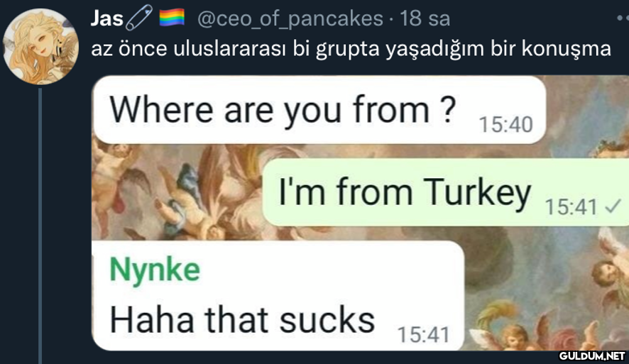The image size is (629, 364).
Task: Click the GULDUM.NET watermark
Action: pyautogui.click(x=592, y=355)
